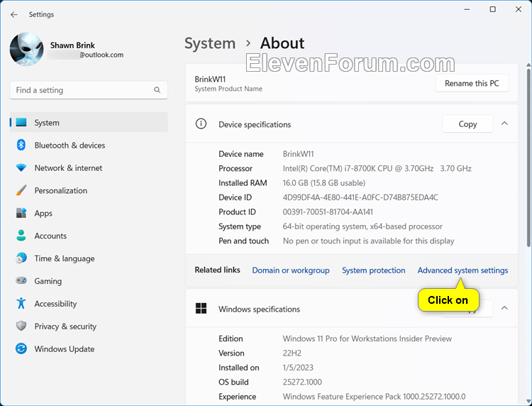Click the System monitor icon in sidebar

21,123
